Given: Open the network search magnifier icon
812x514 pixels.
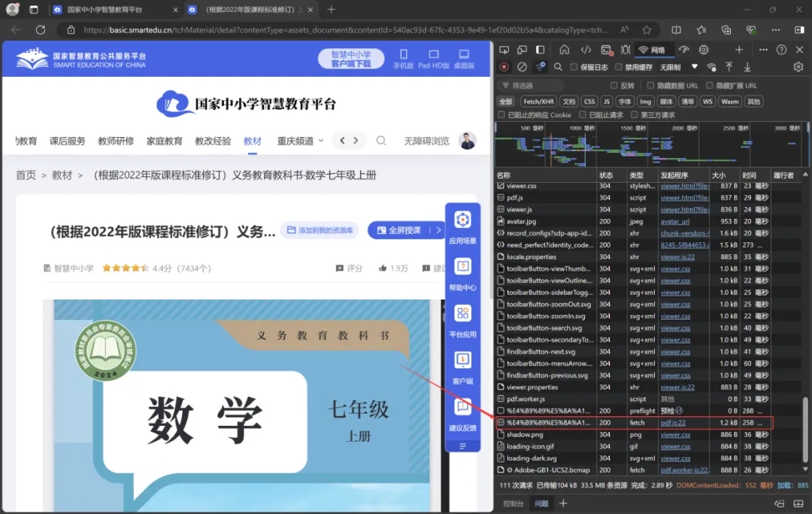Looking at the screenshot, I should point(558,67).
